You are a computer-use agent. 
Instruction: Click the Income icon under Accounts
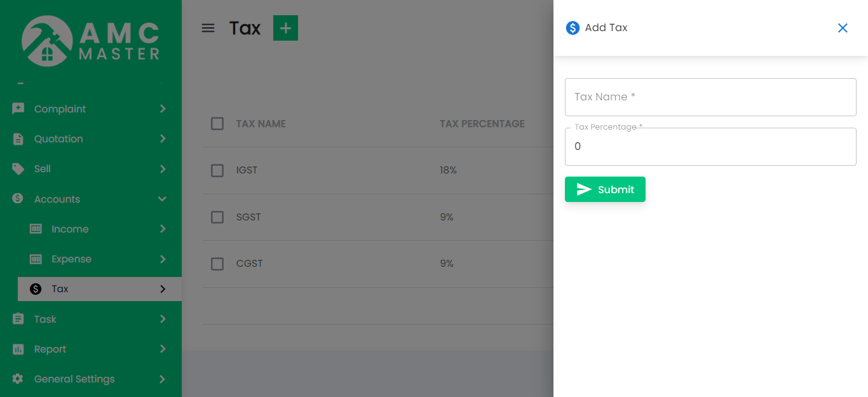pos(36,229)
